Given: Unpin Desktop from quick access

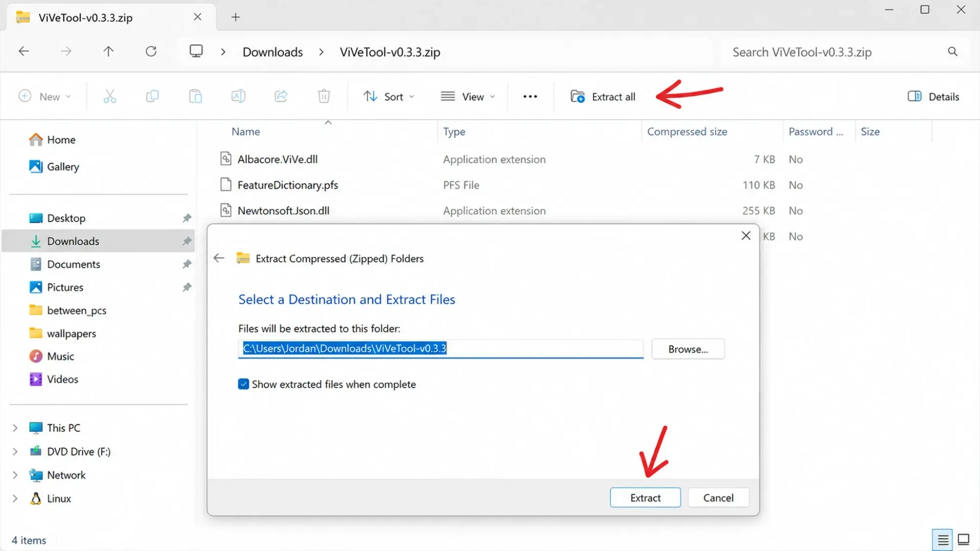Looking at the screenshot, I should (x=187, y=218).
